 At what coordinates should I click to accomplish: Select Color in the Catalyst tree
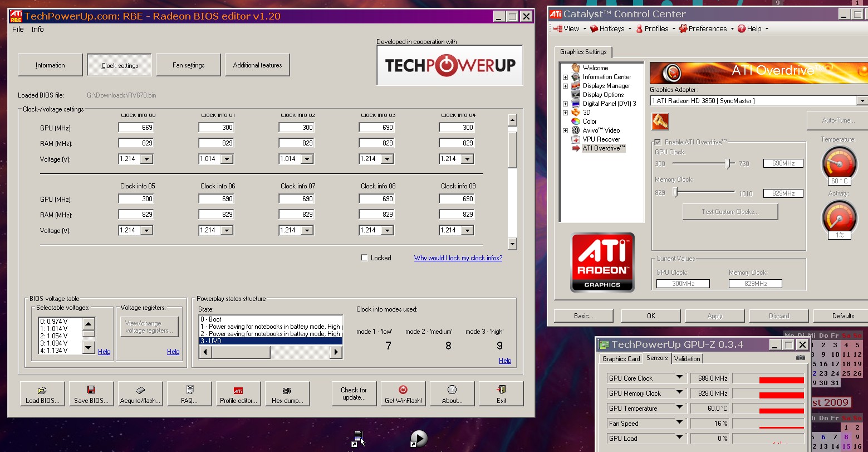tap(590, 121)
